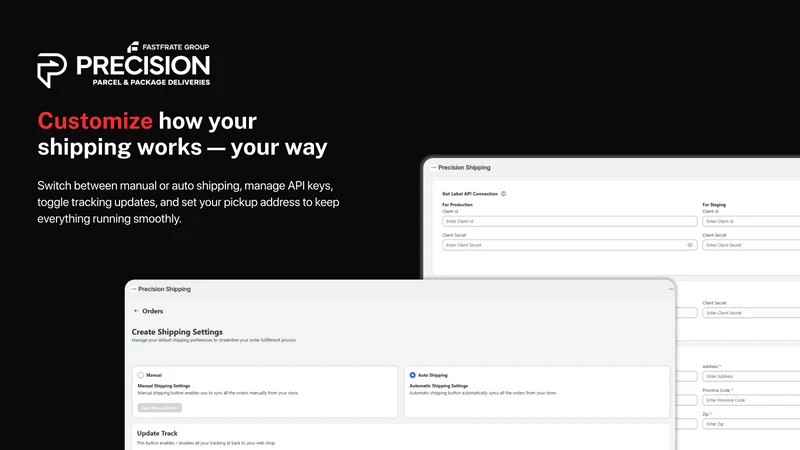
Task: Click the info icon beside Get Label API Connection
Action: pyautogui.click(x=503, y=194)
